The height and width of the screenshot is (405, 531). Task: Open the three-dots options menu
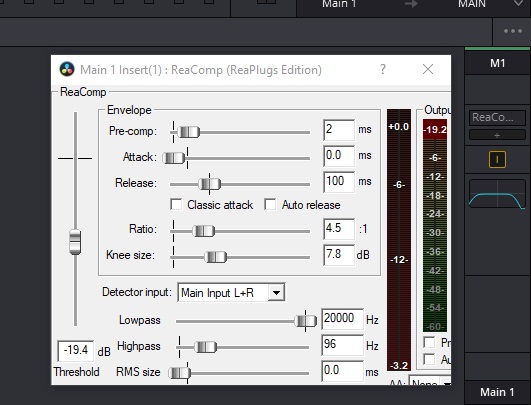[513, 31]
